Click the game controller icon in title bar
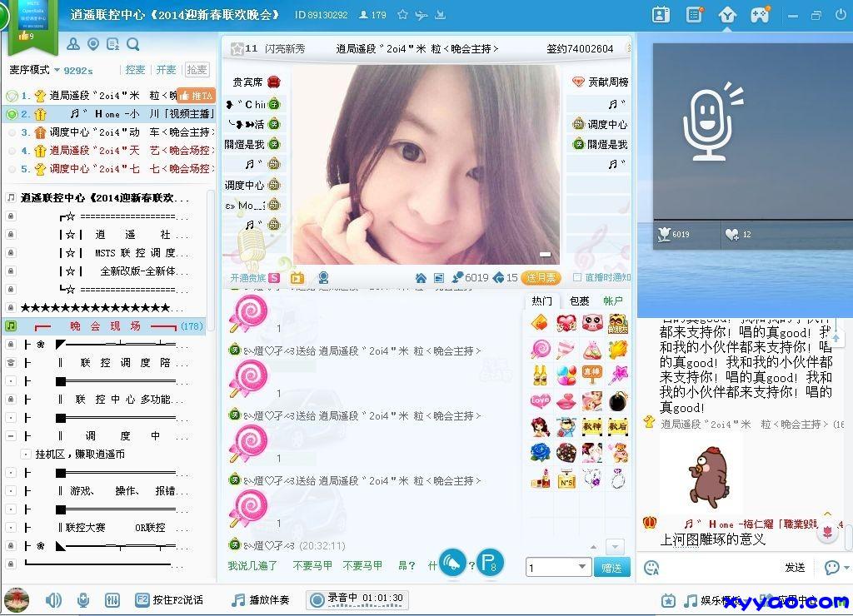The height and width of the screenshot is (616, 853). (760, 15)
